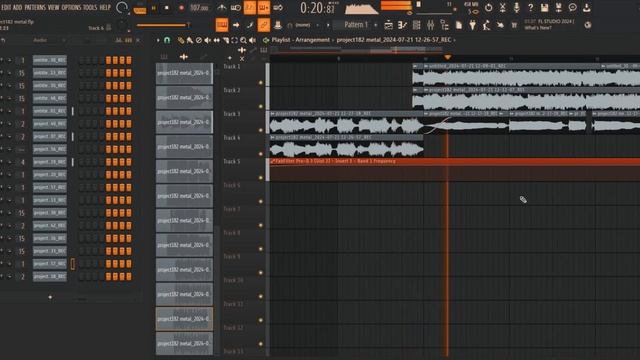Mute Track 3 using its dot
Image resolution: width=640 pixels, height=360 pixels.
coord(261,130)
